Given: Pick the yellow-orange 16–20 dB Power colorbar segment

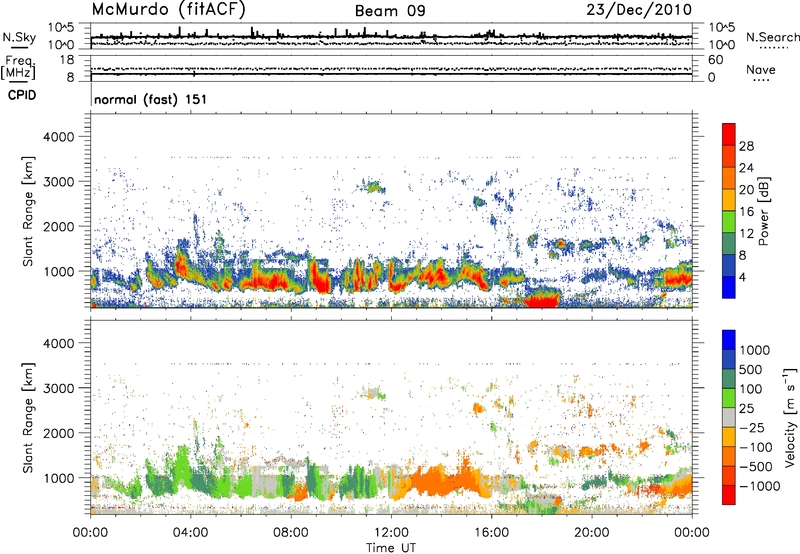Looking at the screenshot, I should coord(729,200).
